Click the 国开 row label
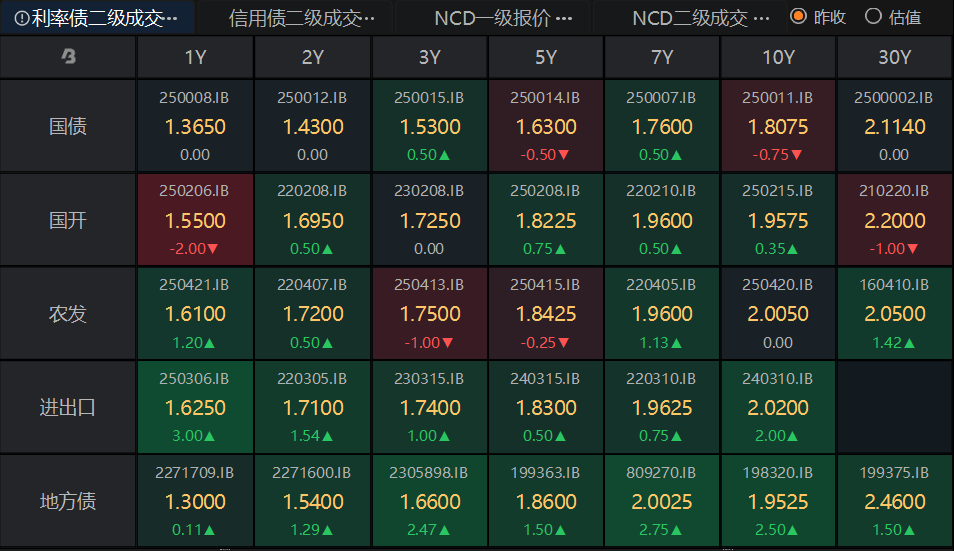This screenshot has height=551, width=954. [x=68, y=220]
